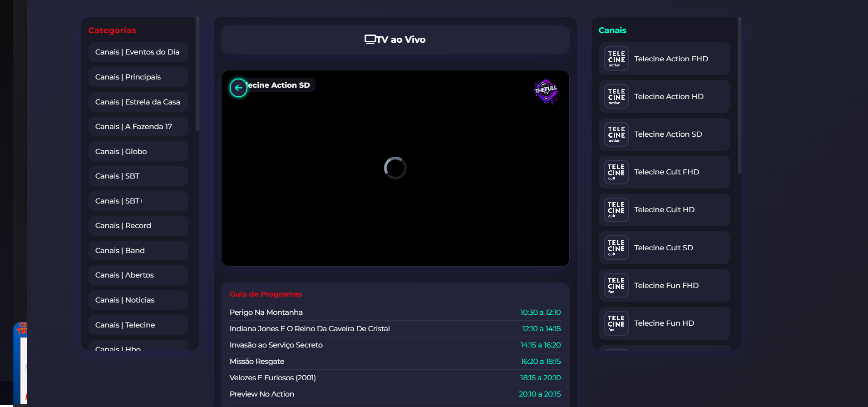Play the Telecine Cult FHD channel
868x407 pixels.
coord(665,172)
